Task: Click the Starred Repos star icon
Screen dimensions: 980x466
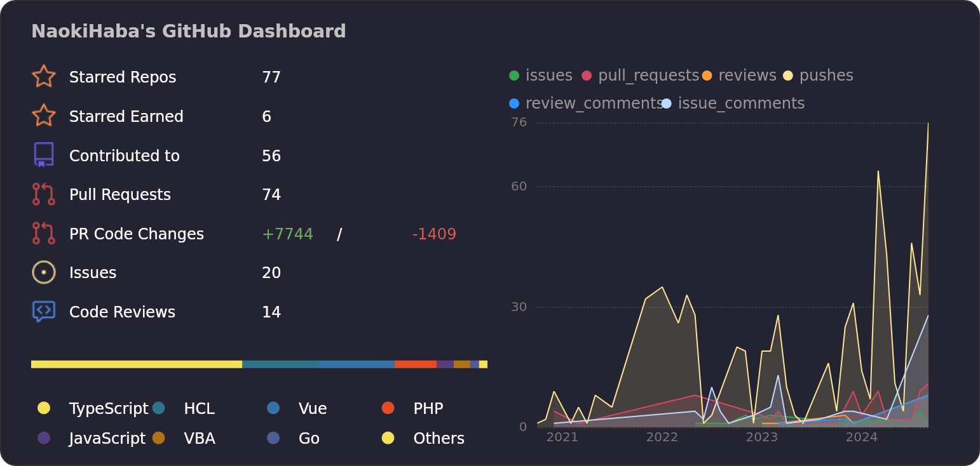Action: pyautogui.click(x=44, y=76)
